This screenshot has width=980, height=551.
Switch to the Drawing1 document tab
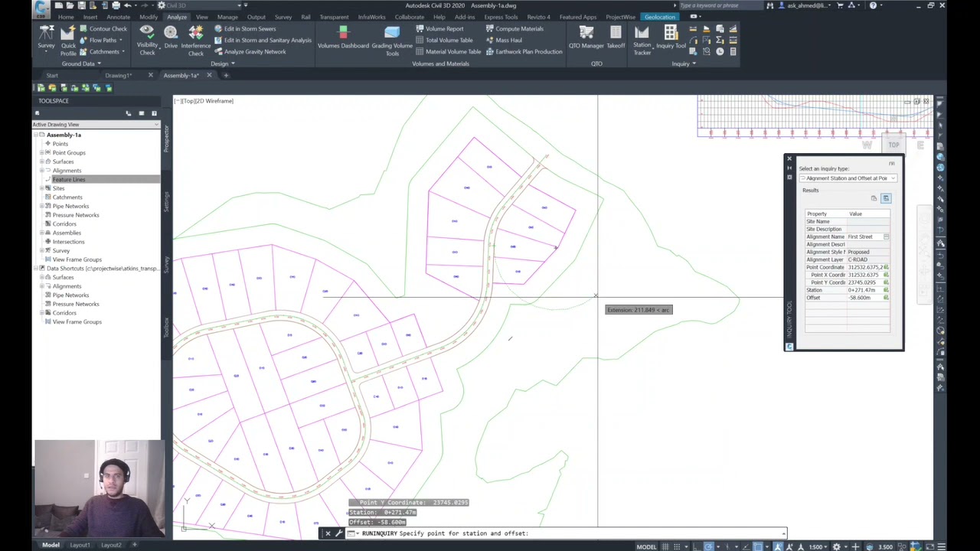click(118, 76)
